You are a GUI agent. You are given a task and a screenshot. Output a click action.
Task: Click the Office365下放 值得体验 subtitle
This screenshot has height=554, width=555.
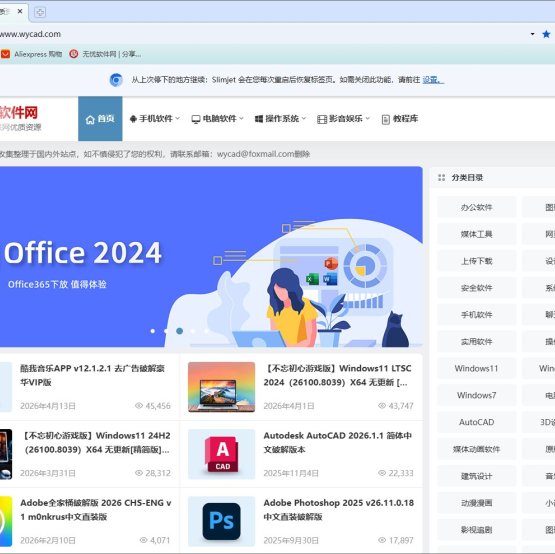coord(57,284)
